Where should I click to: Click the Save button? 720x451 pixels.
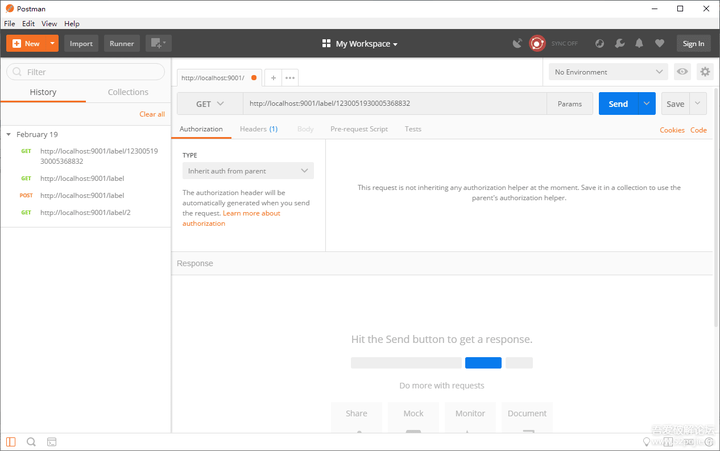[x=675, y=104]
